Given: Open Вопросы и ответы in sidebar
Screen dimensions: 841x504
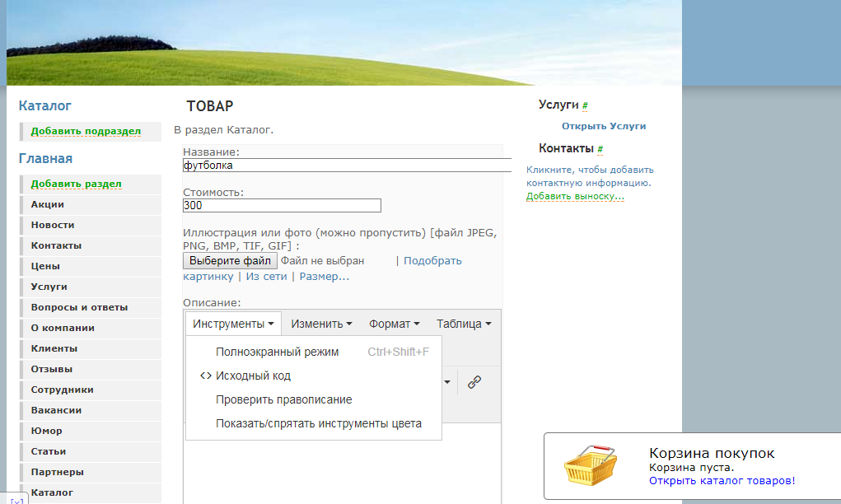Looking at the screenshot, I should 79,307.
